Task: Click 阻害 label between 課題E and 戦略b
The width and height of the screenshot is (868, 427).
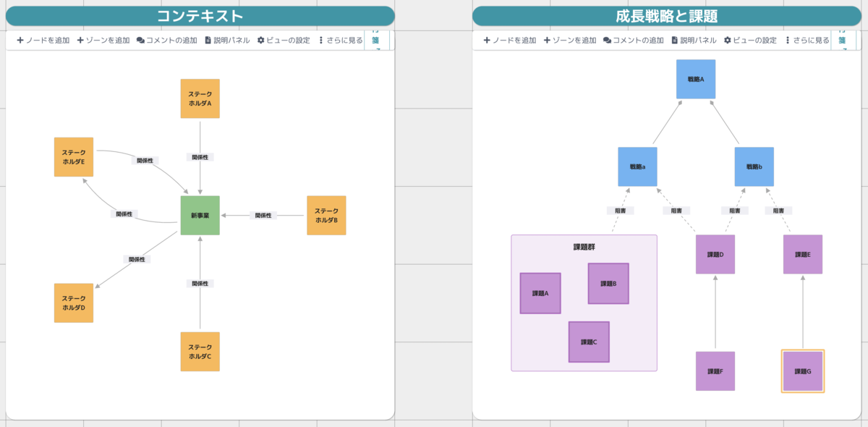Action: [779, 211]
